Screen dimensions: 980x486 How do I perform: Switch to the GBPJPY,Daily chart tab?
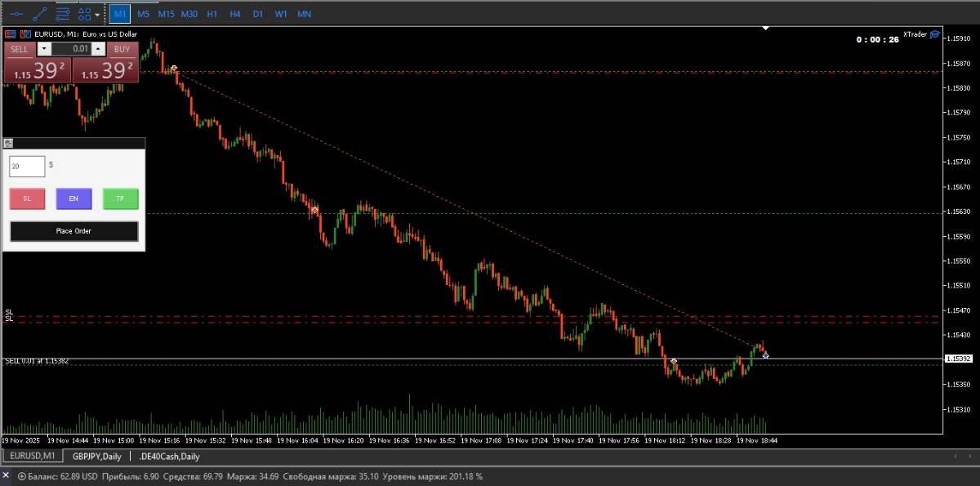pos(96,456)
